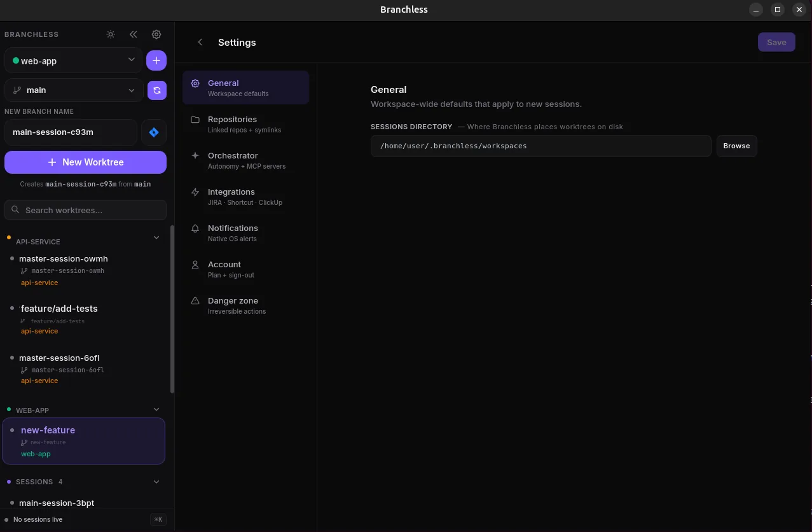The width and height of the screenshot is (812, 532).
Task: Select the feature/add-tests worktree
Action: 85,319
